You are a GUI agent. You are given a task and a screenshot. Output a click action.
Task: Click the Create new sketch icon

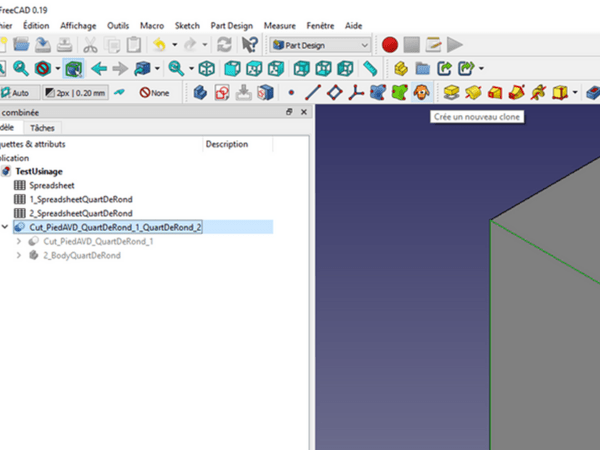click(220, 93)
